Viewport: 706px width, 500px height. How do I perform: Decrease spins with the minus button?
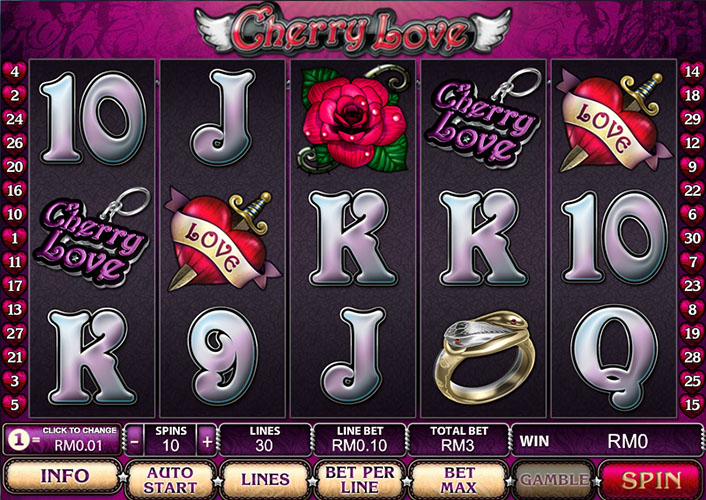click(x=135, y=441)
